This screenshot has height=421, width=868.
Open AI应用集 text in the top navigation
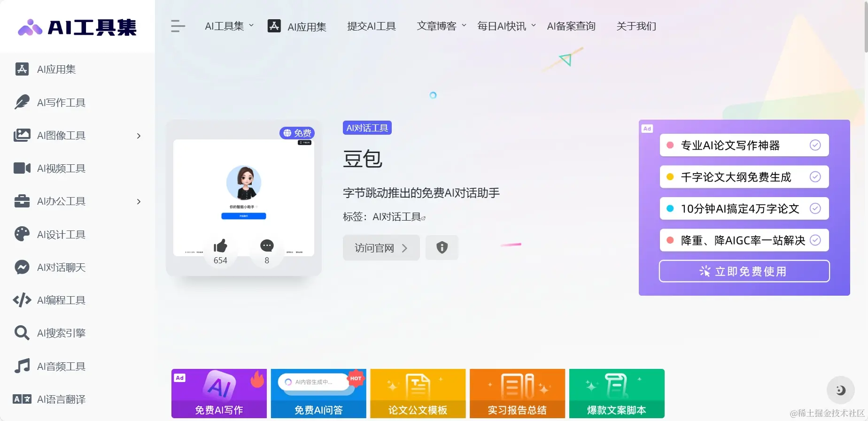(307, 27)
